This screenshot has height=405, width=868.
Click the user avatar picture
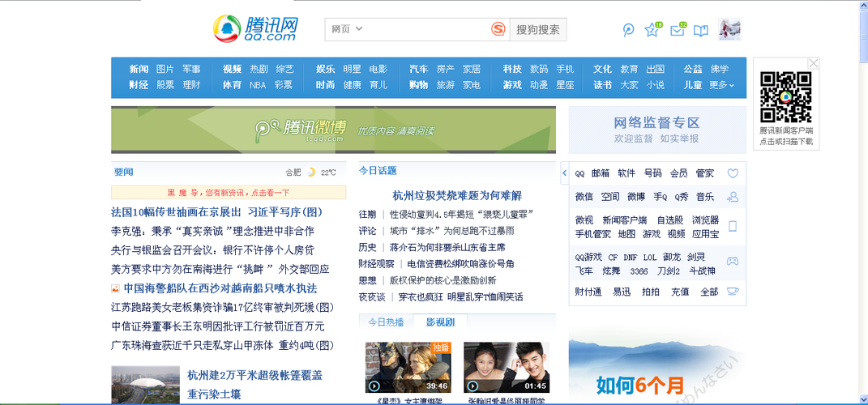pos(729,29)
